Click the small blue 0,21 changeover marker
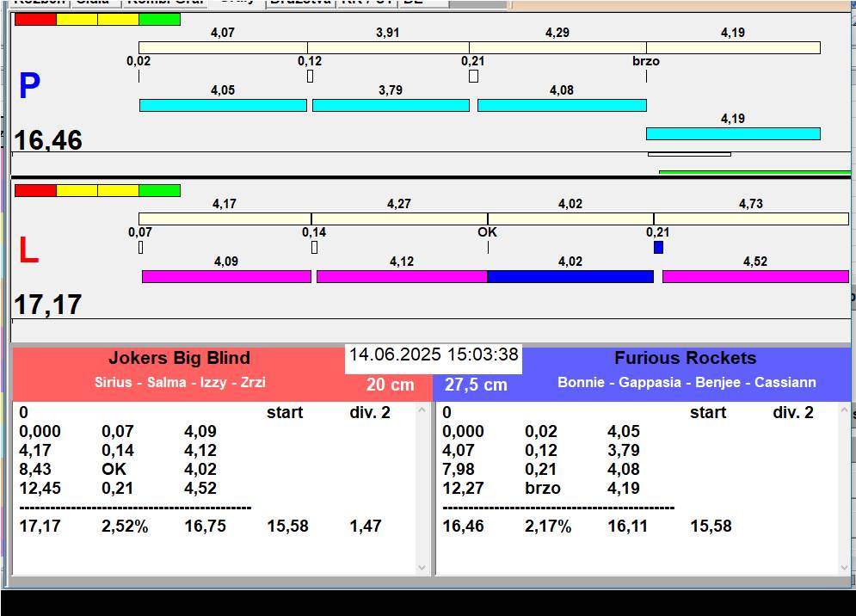Screen dimensions: 856x616 (658, 248)
